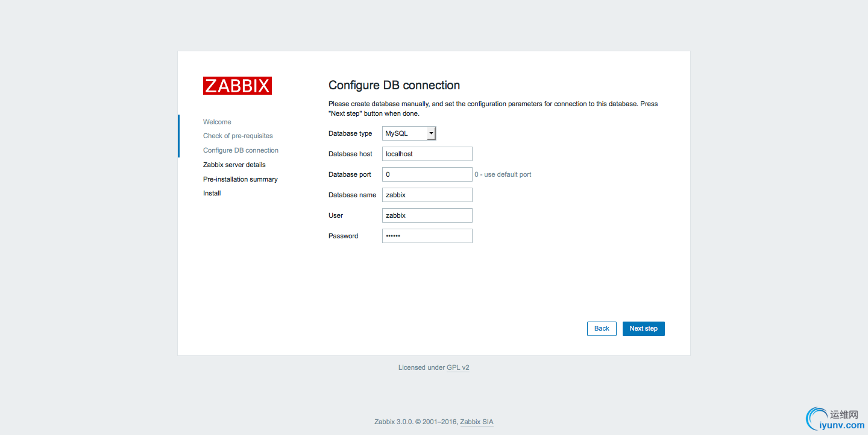The width and height of the screenshot is (868, 435).
Task: Select the Database name field
Action: [427, 195]
